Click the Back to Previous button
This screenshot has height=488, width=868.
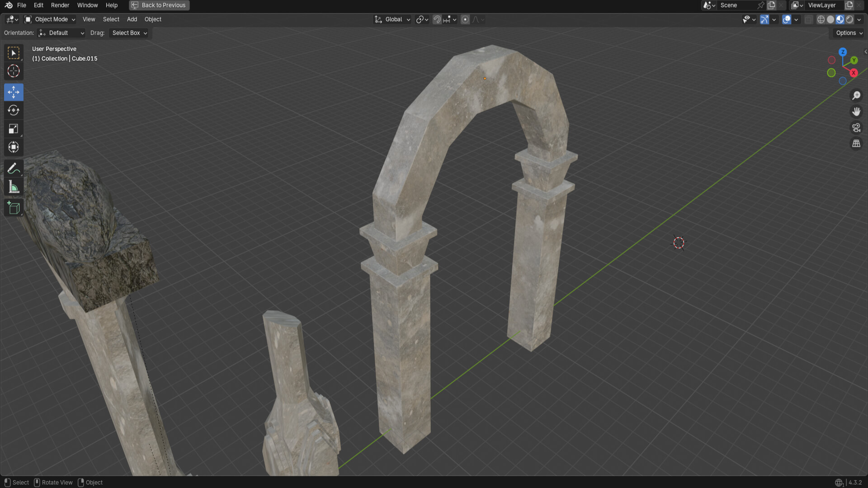pos(159,5)
